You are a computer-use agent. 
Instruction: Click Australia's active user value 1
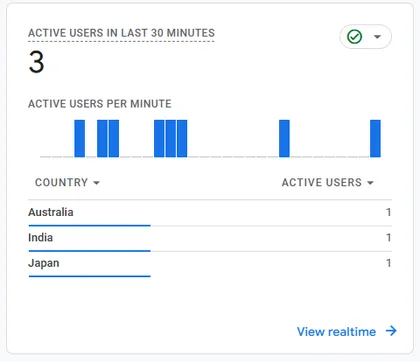pyautogui.click(x=388, y=212)
